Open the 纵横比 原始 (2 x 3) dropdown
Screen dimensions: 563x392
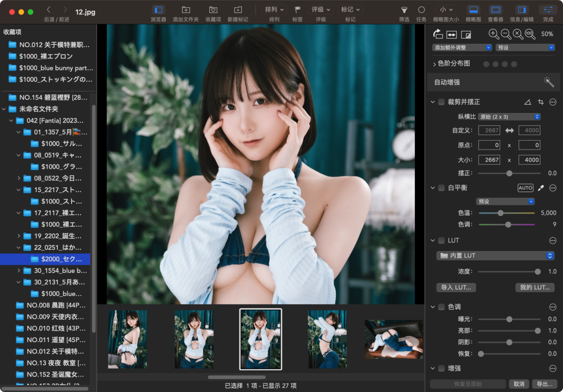coord(510,117)
